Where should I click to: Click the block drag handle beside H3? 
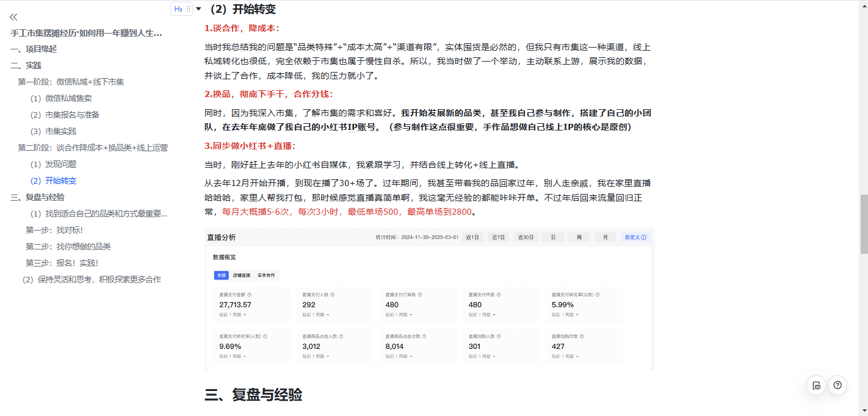(189, 9)
